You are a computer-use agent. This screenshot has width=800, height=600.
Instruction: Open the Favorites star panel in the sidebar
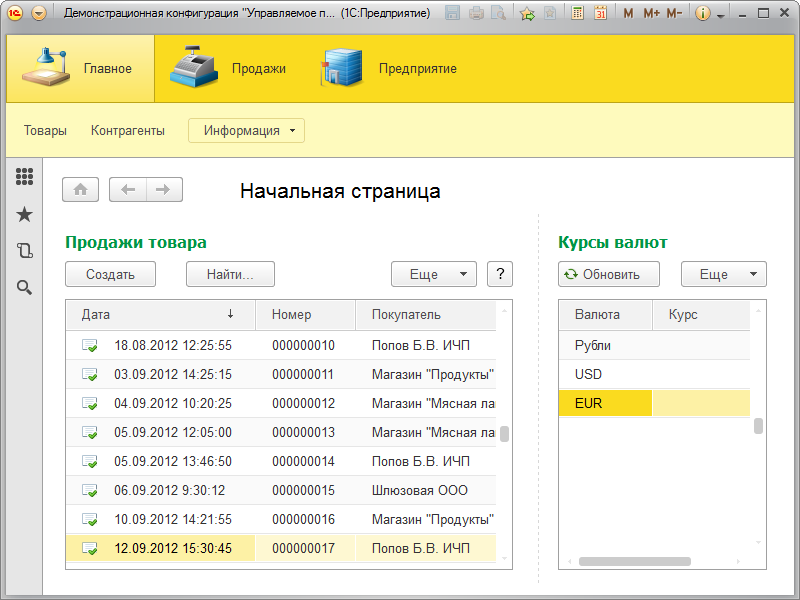[x=25, y=214]
